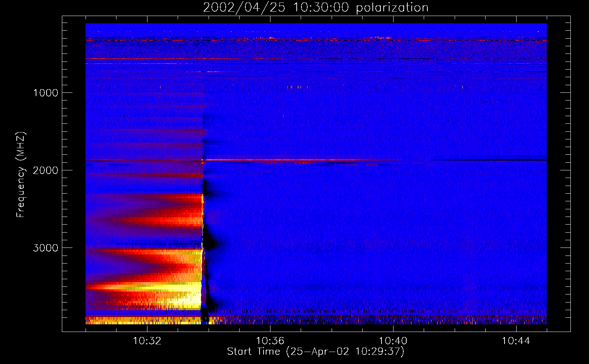This screenshot has height=364, width=589.
Task: Click the 10:36 time tick label
Action: pos(270,341)
